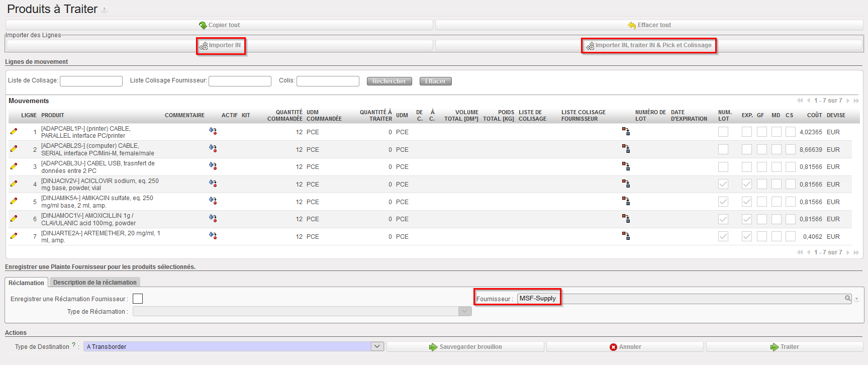Viewport: 868px width, 365px height.
Task: Toggle Num. Lot checkbox on line 1
Action: [723, 132]
